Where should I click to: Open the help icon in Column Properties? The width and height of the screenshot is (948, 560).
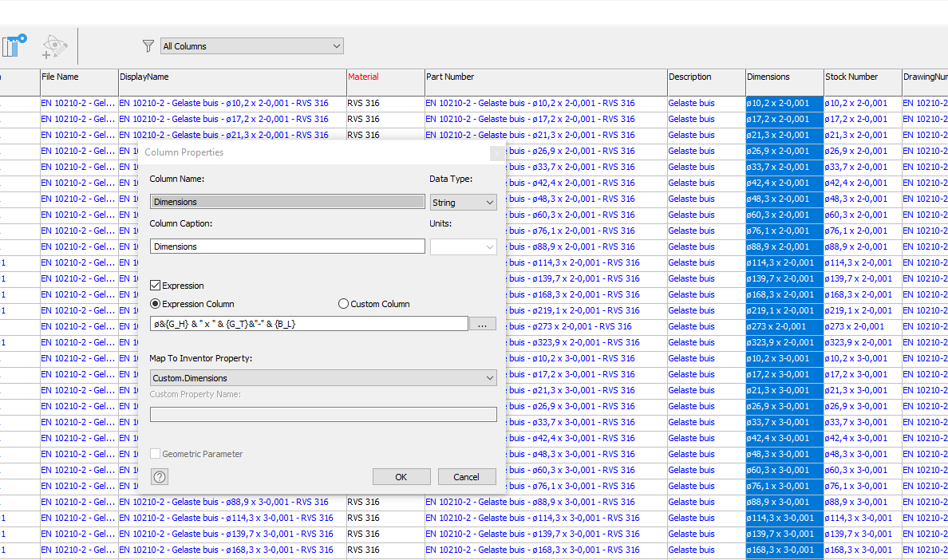point(160,477)
